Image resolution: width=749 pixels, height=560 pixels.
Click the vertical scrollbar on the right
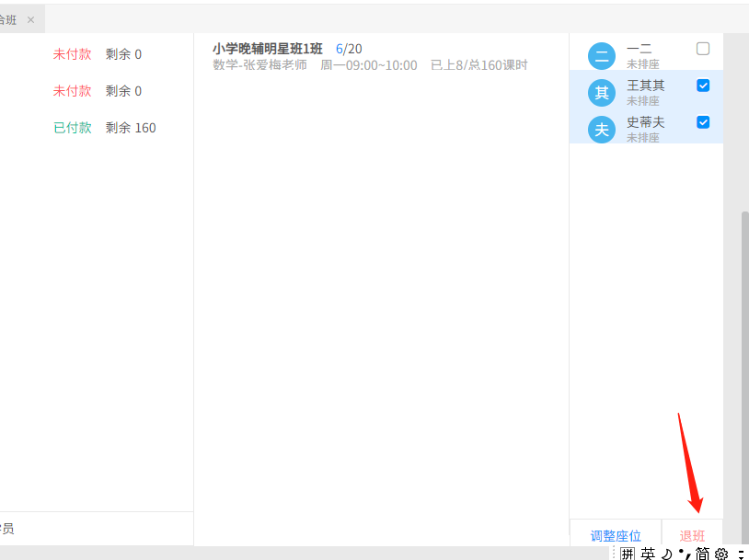[x=745, y=368]
